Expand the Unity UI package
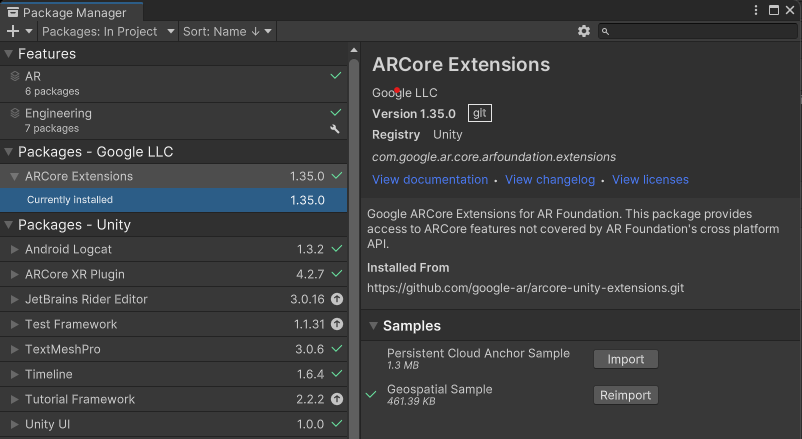Screen dimensions: 802x439 (x=14, y=424)
